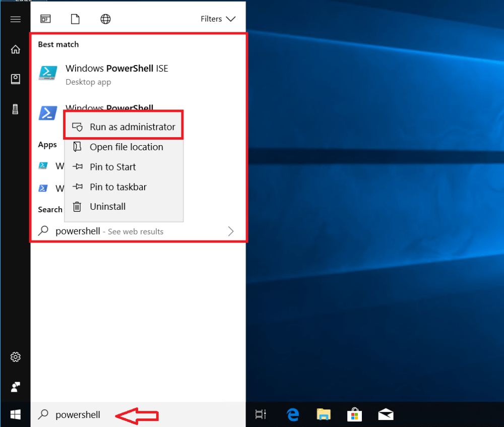Open the Settings gear icon
Viewport: 504px width, 427px height.
click(15, 357)
